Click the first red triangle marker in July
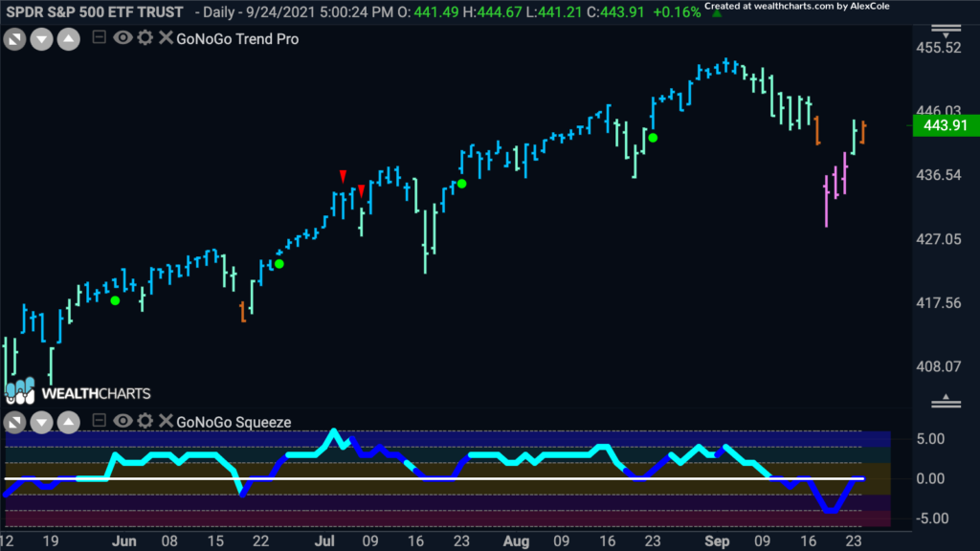 click(344, 176)
